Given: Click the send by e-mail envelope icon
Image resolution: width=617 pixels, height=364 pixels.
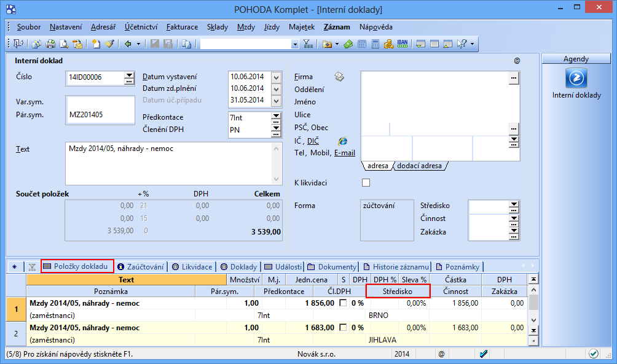Looking at the screenshot, I should 77,44.
